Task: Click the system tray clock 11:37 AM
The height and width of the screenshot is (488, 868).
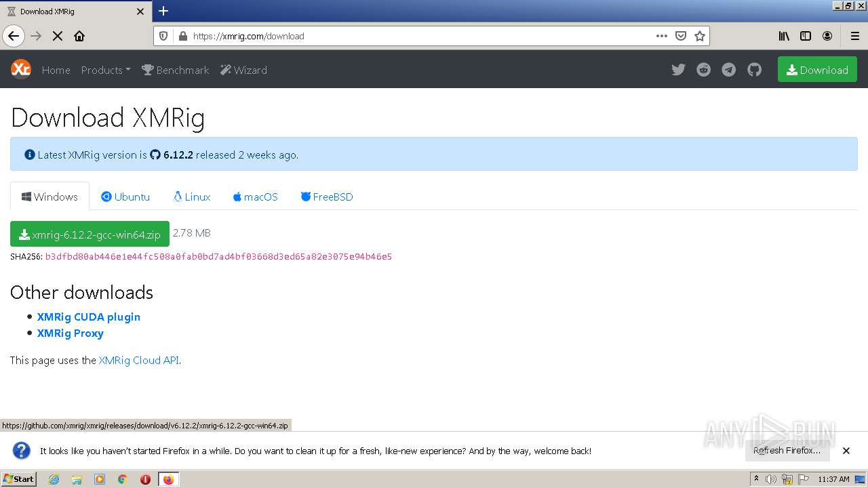Action: [833, 479]
